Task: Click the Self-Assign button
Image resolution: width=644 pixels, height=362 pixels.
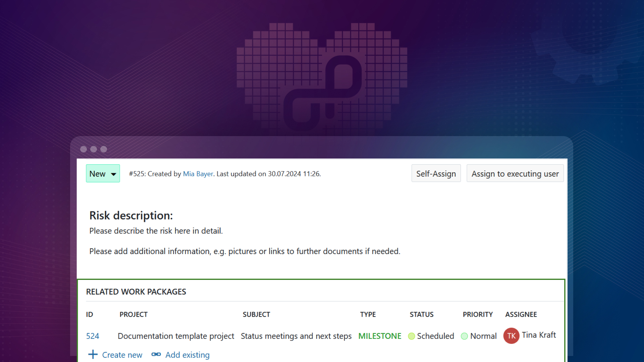Action: (436, 173)
